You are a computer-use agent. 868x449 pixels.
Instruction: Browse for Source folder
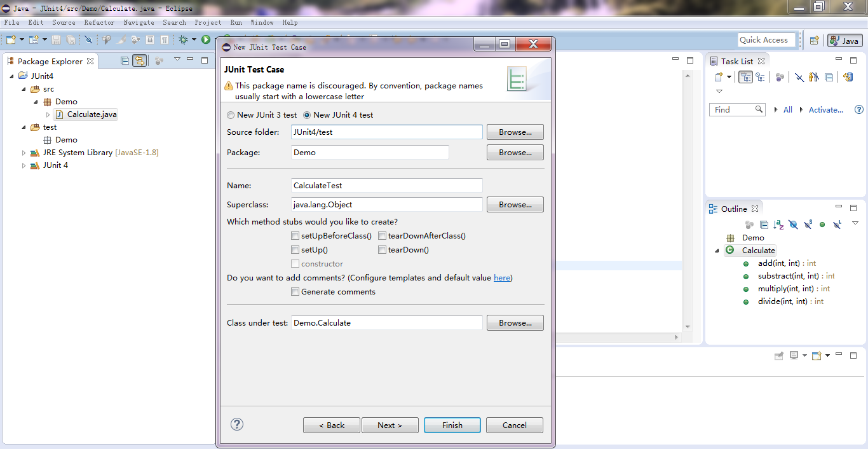(x=515, y=132)
